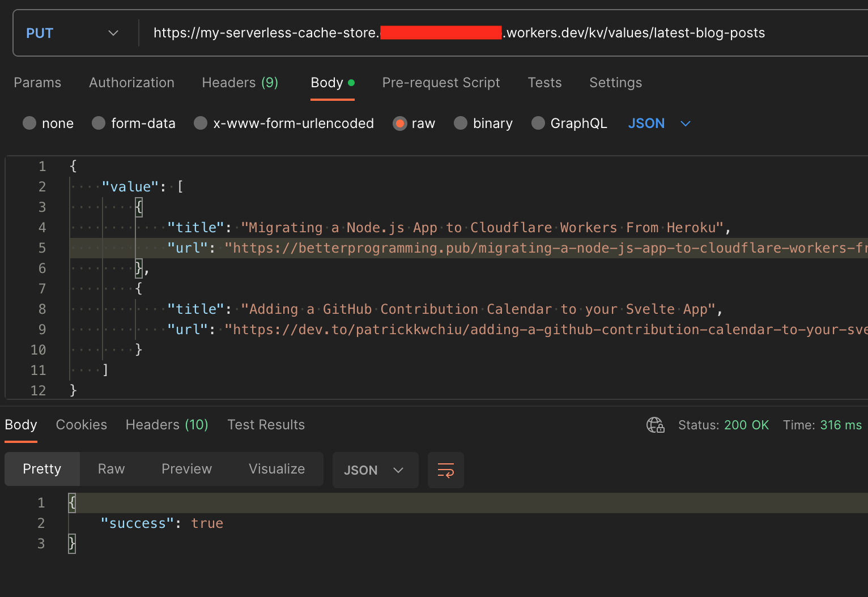
Task: Open the response JSON format dropdown
Action: (375, 470)
